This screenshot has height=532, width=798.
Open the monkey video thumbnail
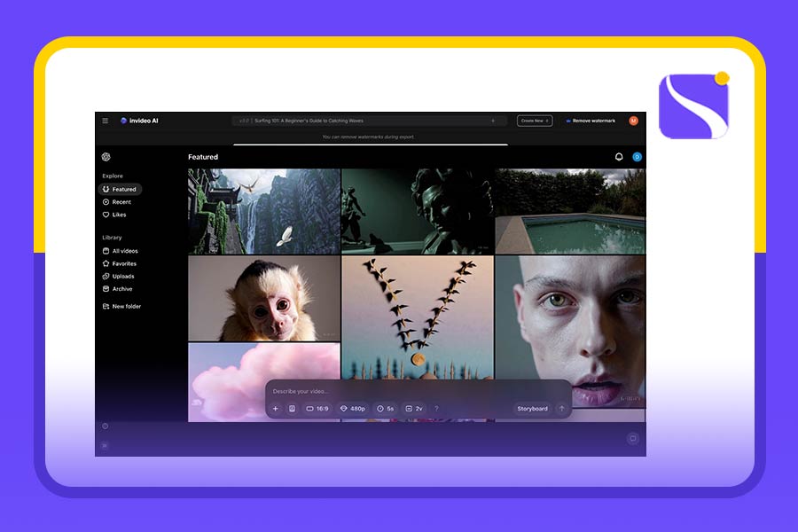tap(263, 299)
